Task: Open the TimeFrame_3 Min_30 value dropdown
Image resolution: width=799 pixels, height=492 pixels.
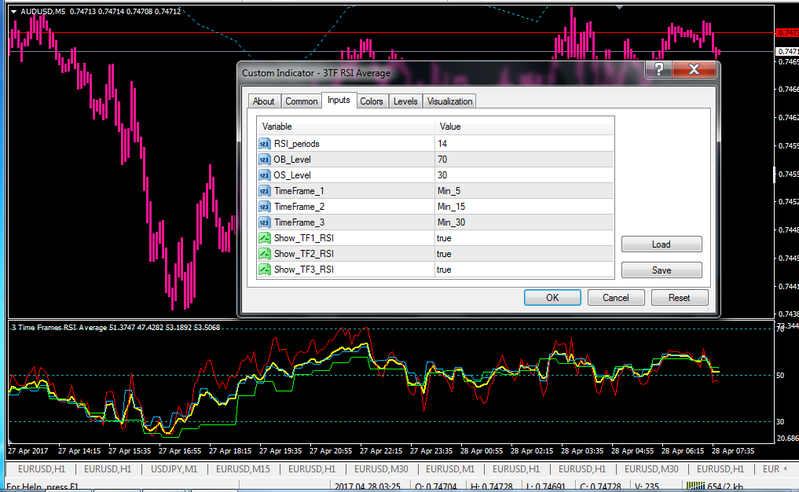Action: point(453,222)
